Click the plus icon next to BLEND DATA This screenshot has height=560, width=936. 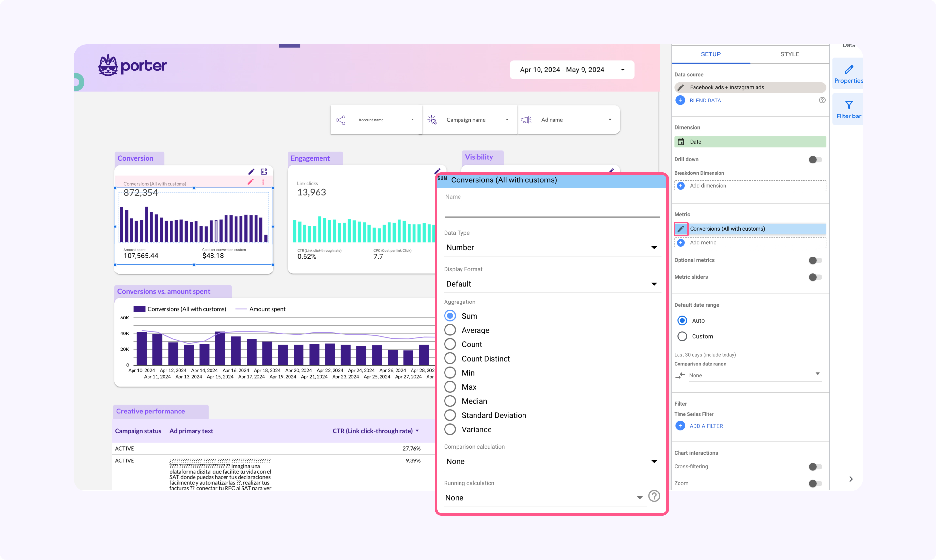coord(680,101)
